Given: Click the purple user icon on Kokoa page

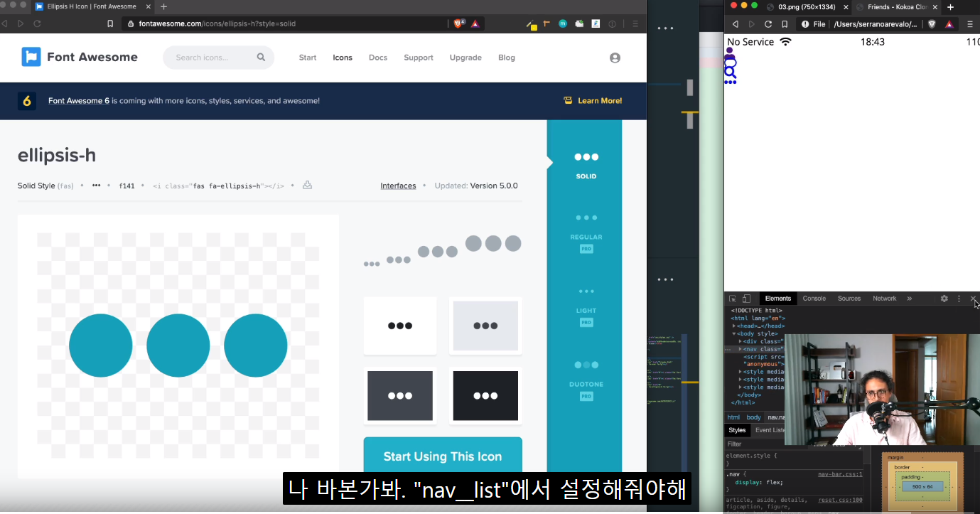Looking at the screenshot, I should click(x=730, y=53).
